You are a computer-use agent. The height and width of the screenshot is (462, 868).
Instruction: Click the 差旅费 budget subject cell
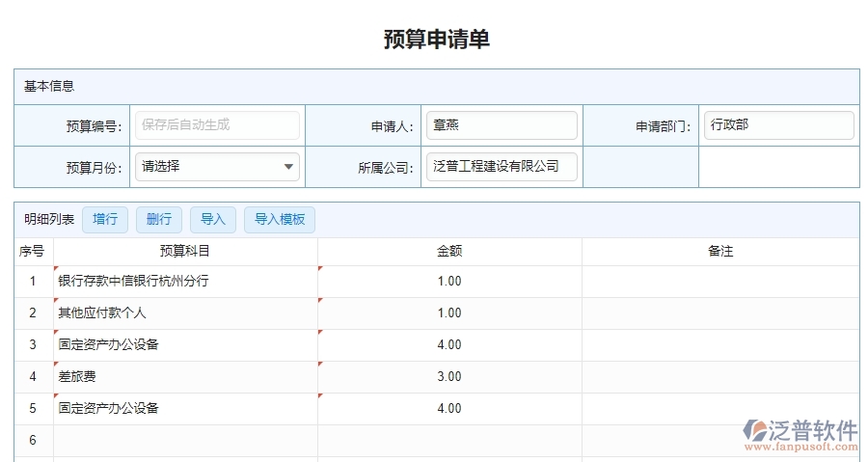pyautogui.click(x=185, y=377)
